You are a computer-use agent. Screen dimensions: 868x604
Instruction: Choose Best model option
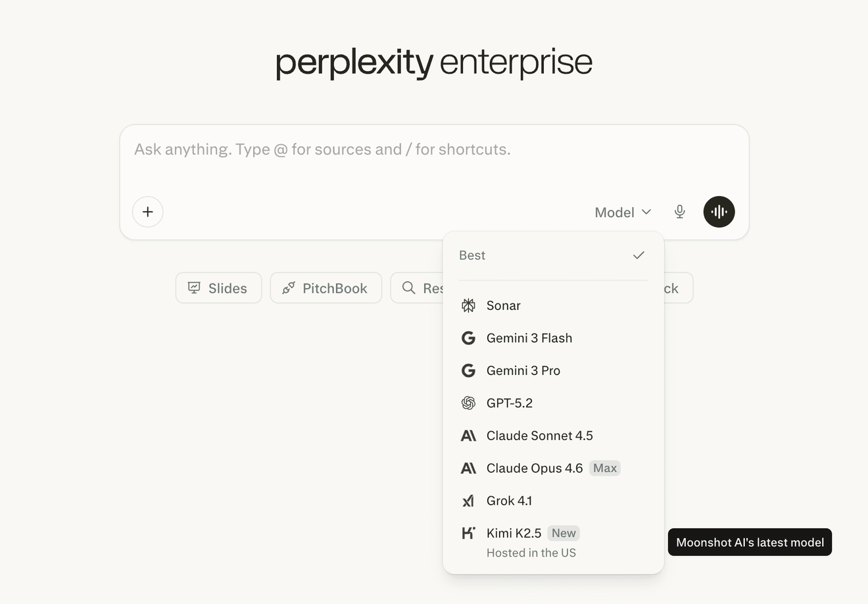554,255
